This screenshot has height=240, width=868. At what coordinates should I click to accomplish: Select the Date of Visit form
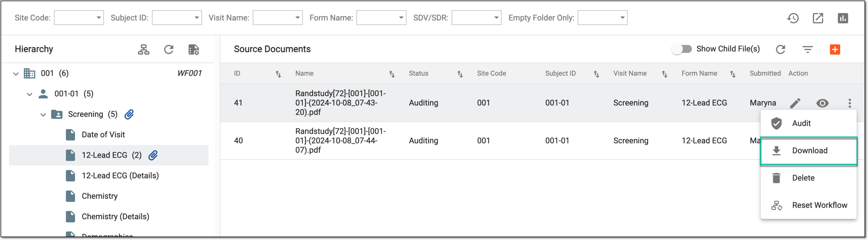[109, 135]
